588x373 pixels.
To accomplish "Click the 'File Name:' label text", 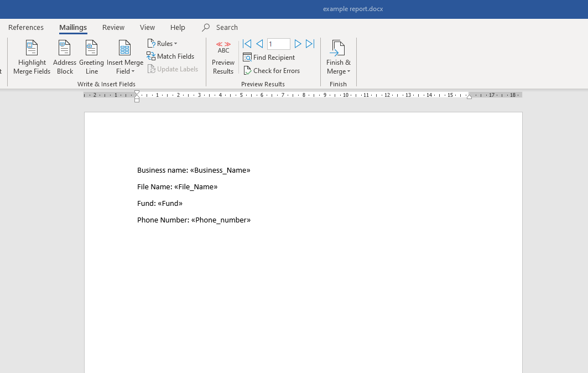I will point(155,187).
